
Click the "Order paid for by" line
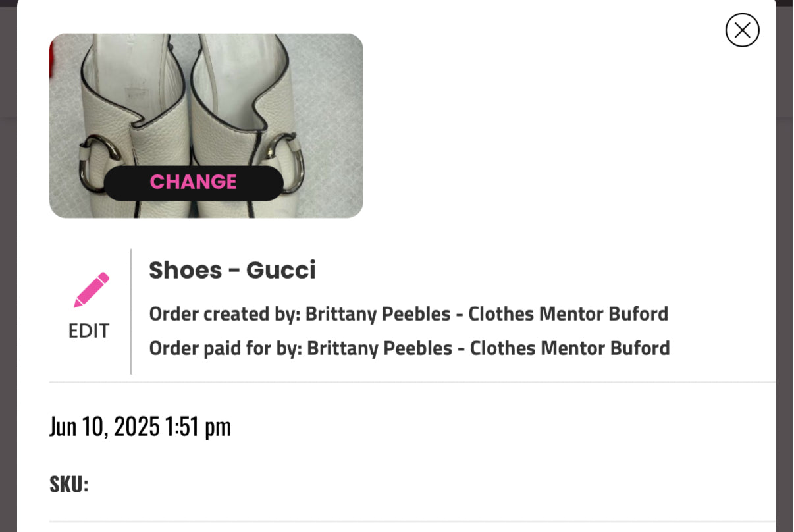(409, 348)
